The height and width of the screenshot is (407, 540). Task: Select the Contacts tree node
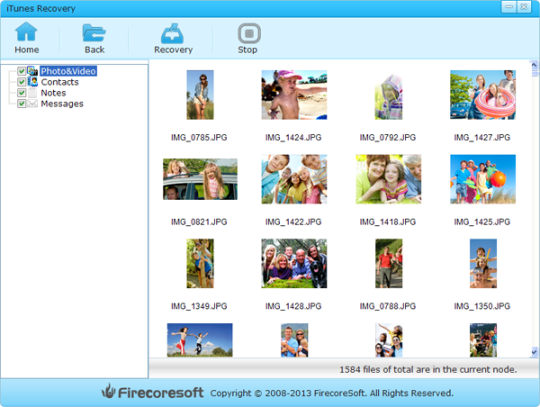[x=60, y=82]
